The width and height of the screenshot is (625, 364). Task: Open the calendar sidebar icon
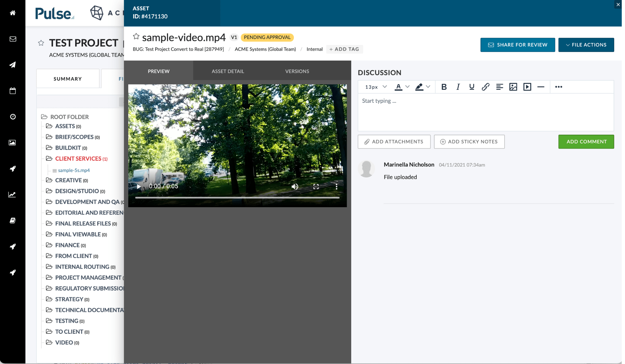point(13,91)
